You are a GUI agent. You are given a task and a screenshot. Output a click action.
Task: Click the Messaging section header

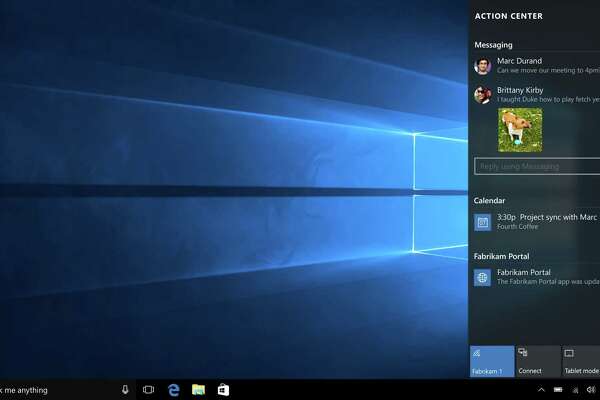tap(493, 45)
